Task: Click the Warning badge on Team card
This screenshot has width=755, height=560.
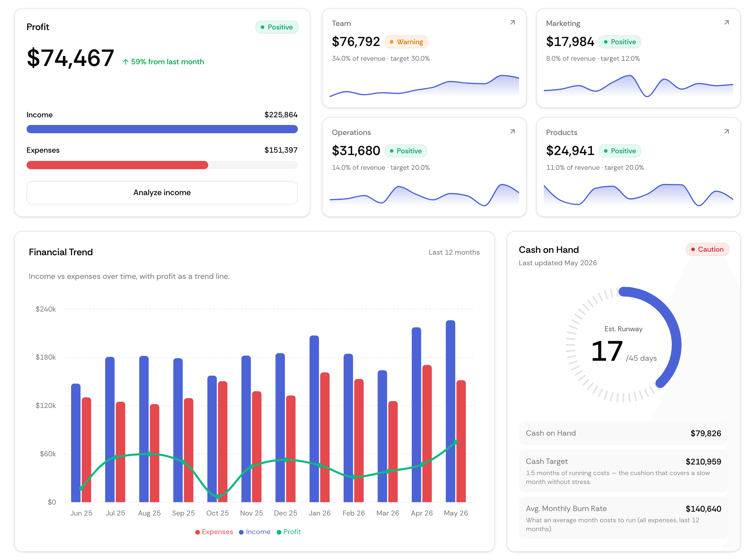Action: [x=406, y=42]
